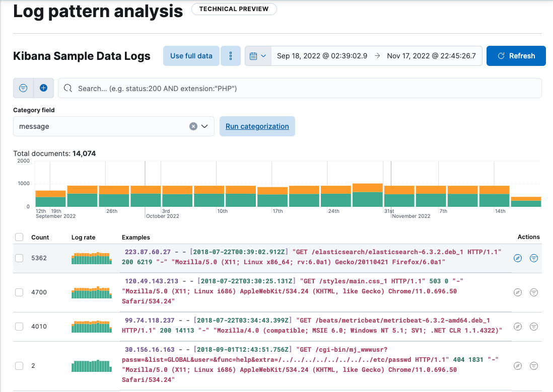
Task: Filter in the /cgi-bin pattern with count 2
Action: coord(534,366)
